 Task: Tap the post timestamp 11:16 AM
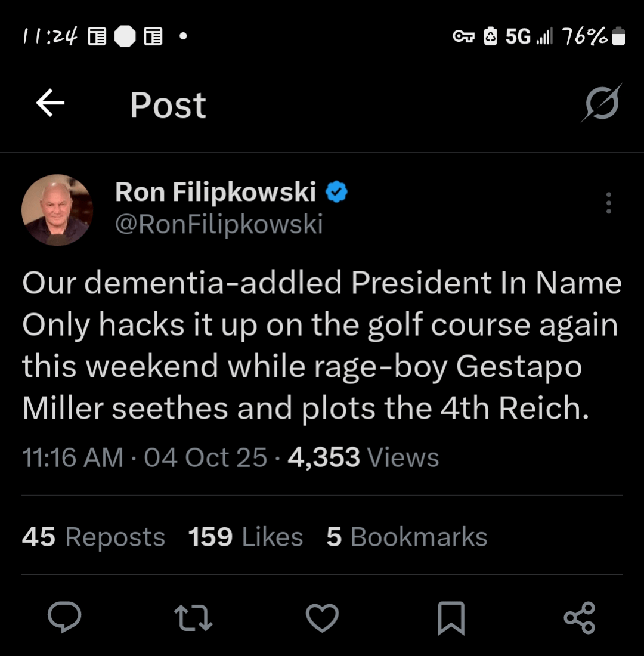(72, 458)
